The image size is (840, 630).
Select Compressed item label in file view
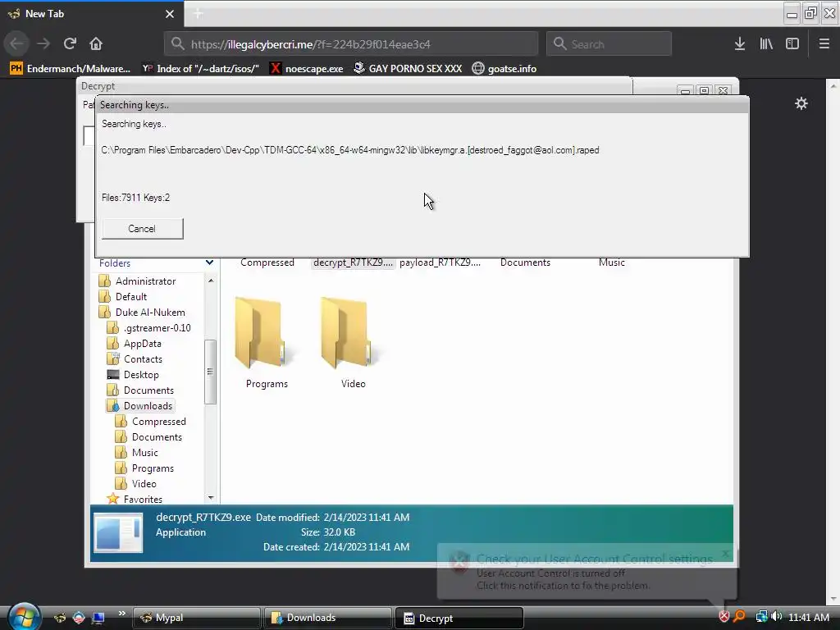(267, 262)
